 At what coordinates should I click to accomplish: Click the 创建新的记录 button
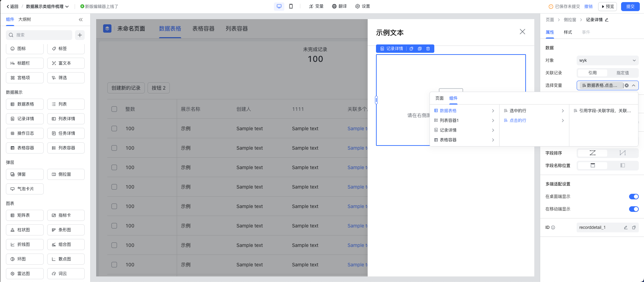126,88
